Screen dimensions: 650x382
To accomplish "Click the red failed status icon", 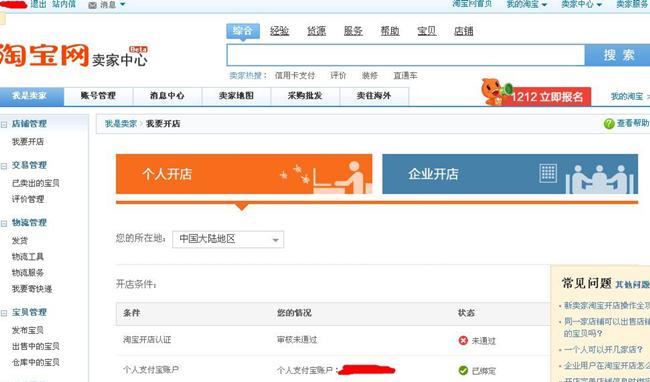I will (463, 341).
